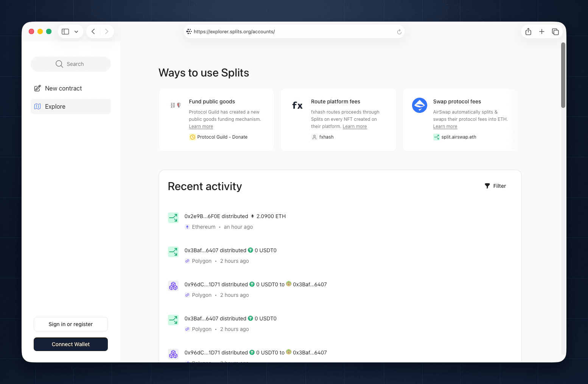The width and height of the screenshot is (588, 384).
Task: Open the Fund public goods card
Action: pos(216,120)
